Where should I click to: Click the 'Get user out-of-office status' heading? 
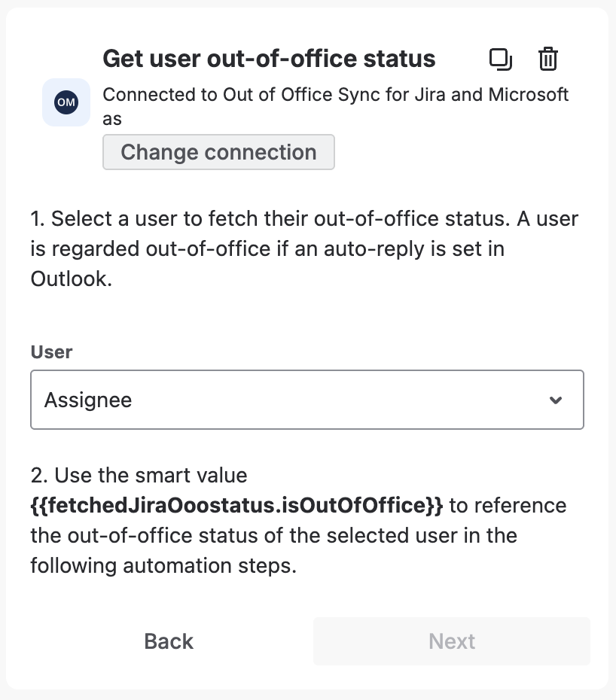[x=269, y=59]
